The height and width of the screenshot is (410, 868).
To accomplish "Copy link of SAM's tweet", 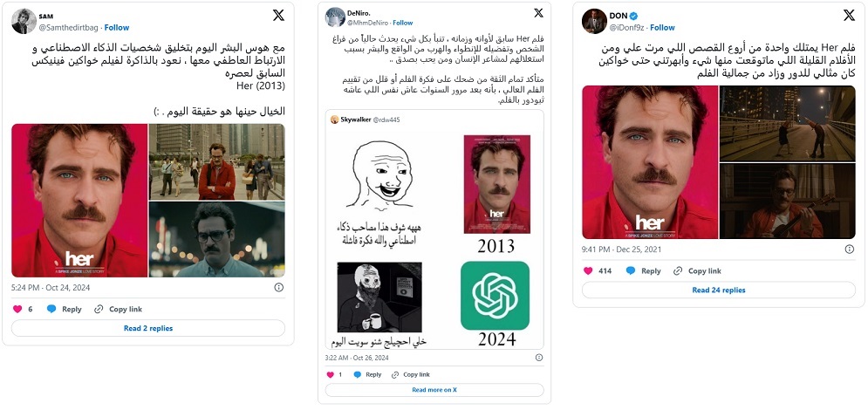I will point(119,310).
